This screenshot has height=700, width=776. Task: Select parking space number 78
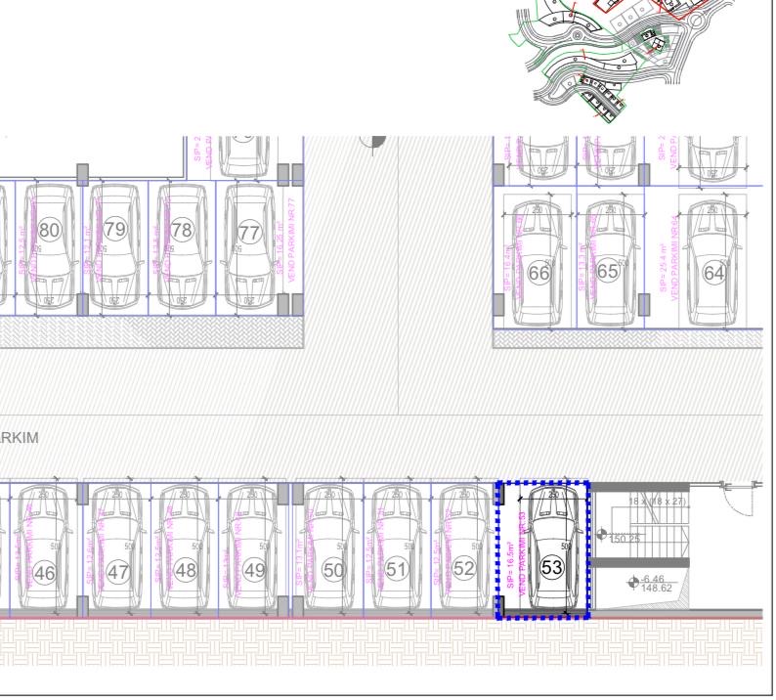click(x=182, y=231)
